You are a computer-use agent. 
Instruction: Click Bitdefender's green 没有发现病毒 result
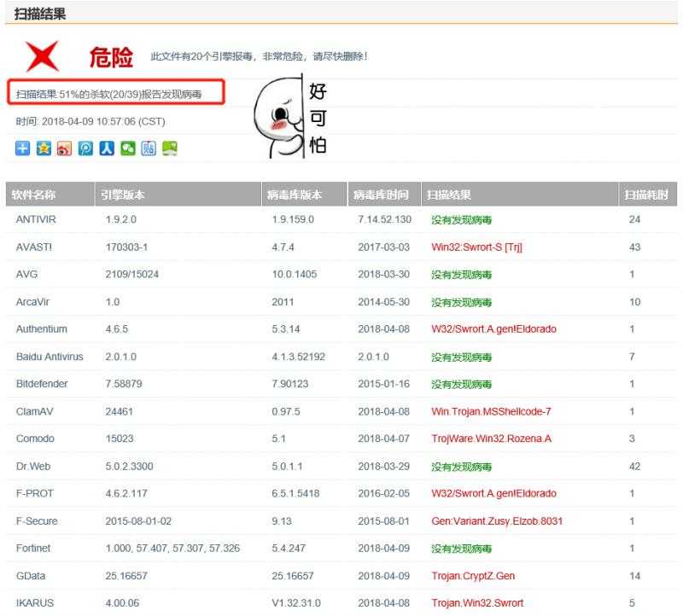tap(461, 385)
